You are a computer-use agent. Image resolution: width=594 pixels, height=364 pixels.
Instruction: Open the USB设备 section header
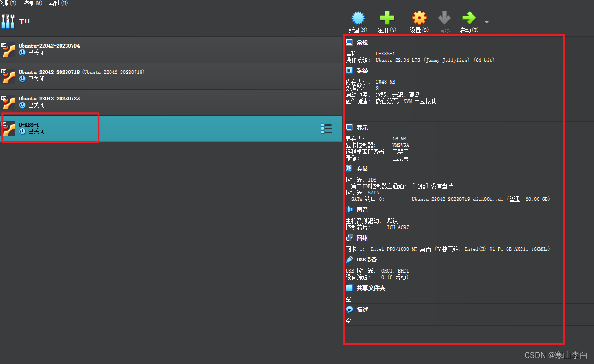pos(367,260)
